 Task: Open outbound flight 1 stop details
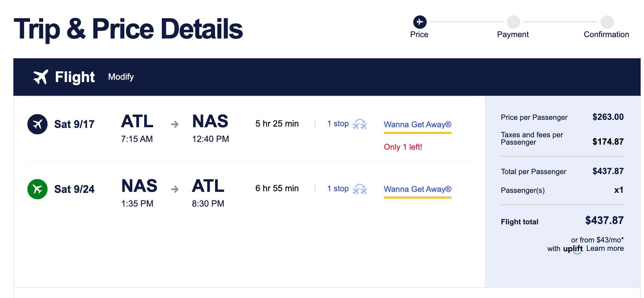[x=338, y=124]
